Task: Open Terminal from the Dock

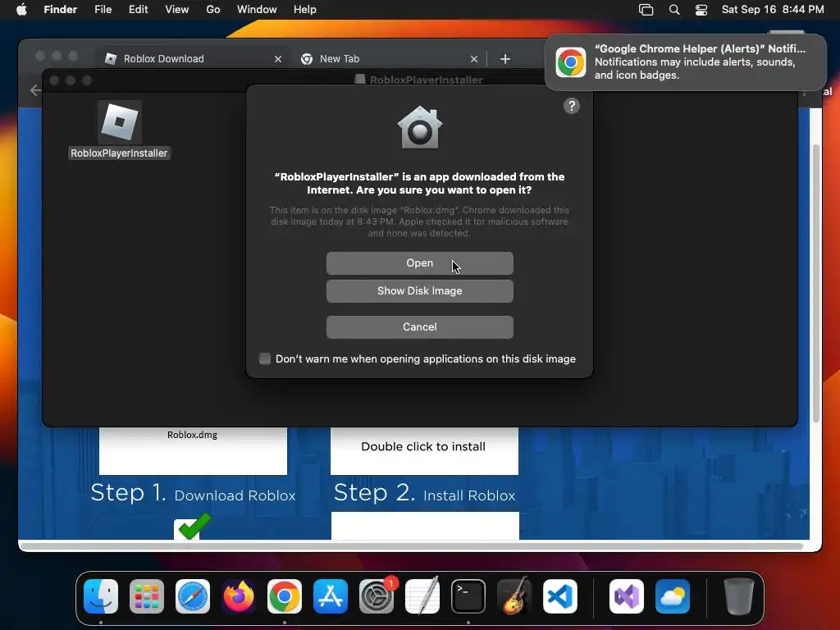Action: [468, 596]
